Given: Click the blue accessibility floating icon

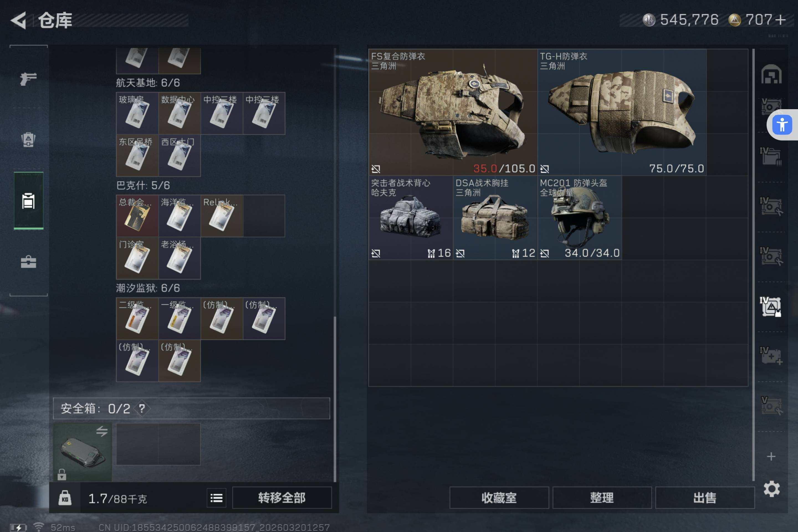Looking at the screenshot, I should [782, 125].
